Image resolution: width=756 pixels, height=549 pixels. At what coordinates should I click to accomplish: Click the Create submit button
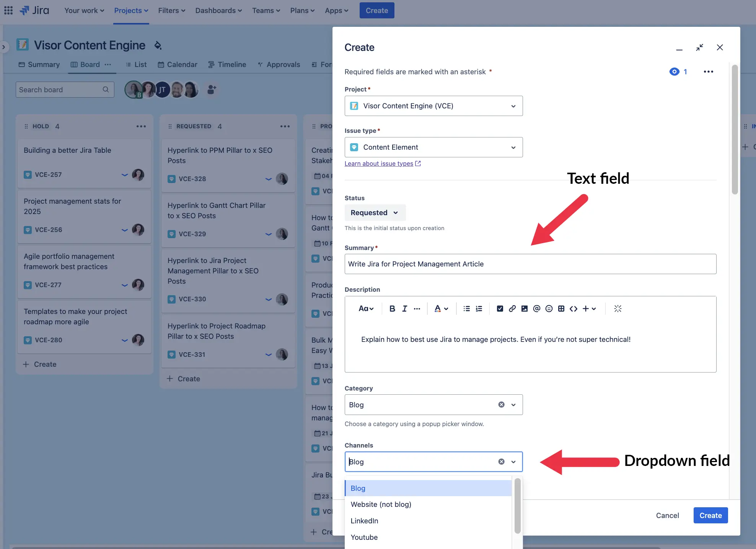pos(710,515)
